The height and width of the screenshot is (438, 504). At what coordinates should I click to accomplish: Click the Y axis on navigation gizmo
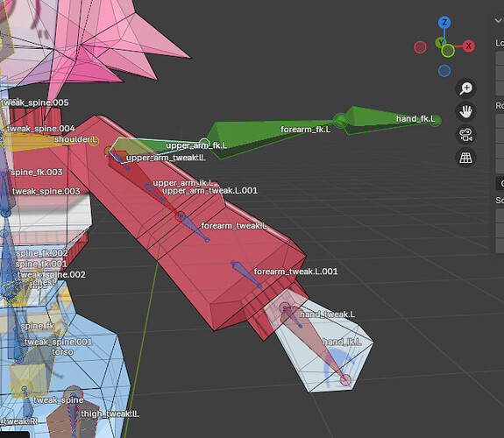(x=440, y=42)
